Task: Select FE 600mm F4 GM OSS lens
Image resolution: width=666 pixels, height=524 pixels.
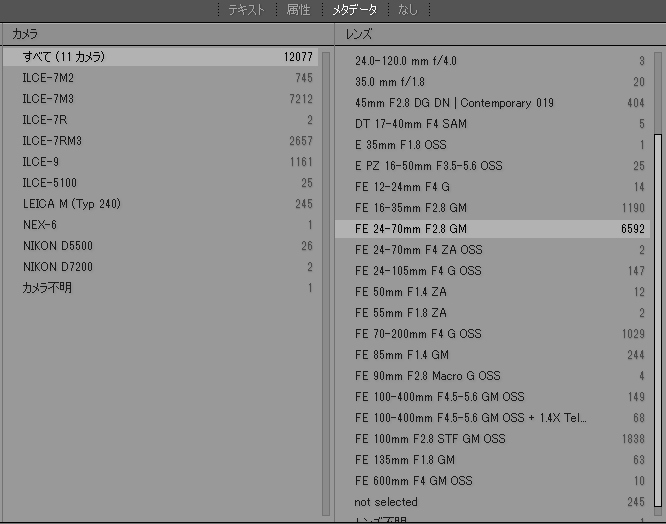Action: [493, 481]
